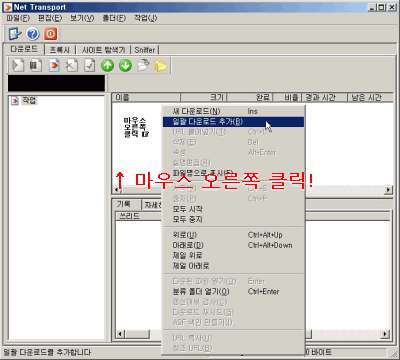
Task: Click the 0 바이트 status bar entry
Action: [x=318, y=352]
